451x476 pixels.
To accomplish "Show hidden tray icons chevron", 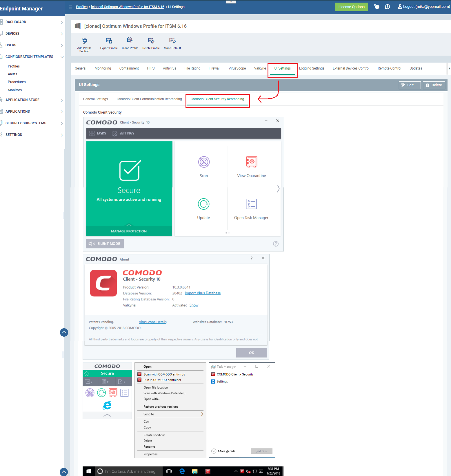I will coord(236,471).
